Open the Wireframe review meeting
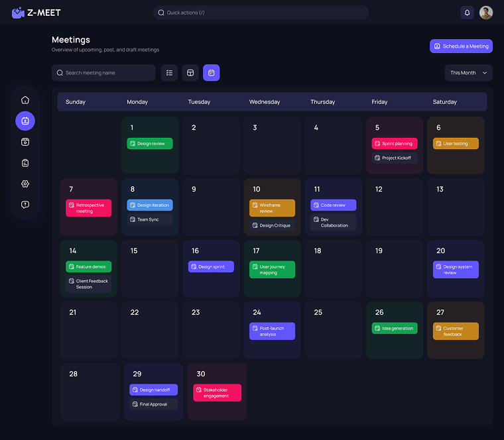The image size is (504, 440). (273, 208)
